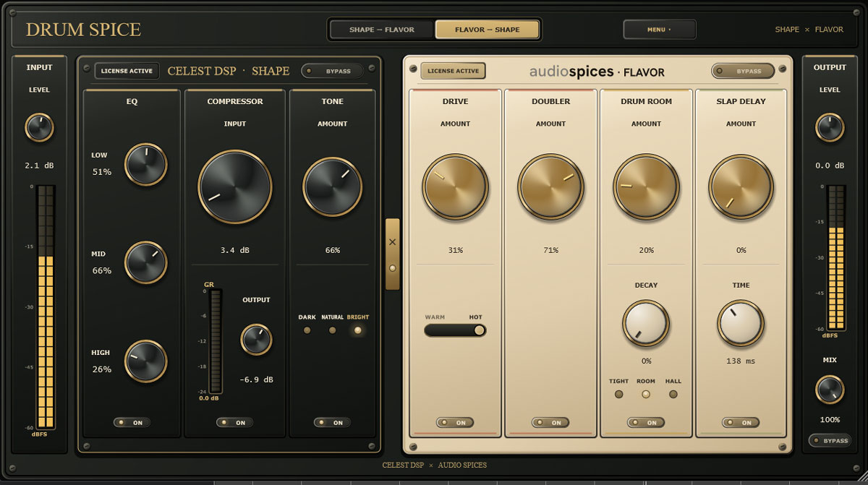Select the NATURAL tone mode
This screenshot has height=485, width=868.
(332, 330)
